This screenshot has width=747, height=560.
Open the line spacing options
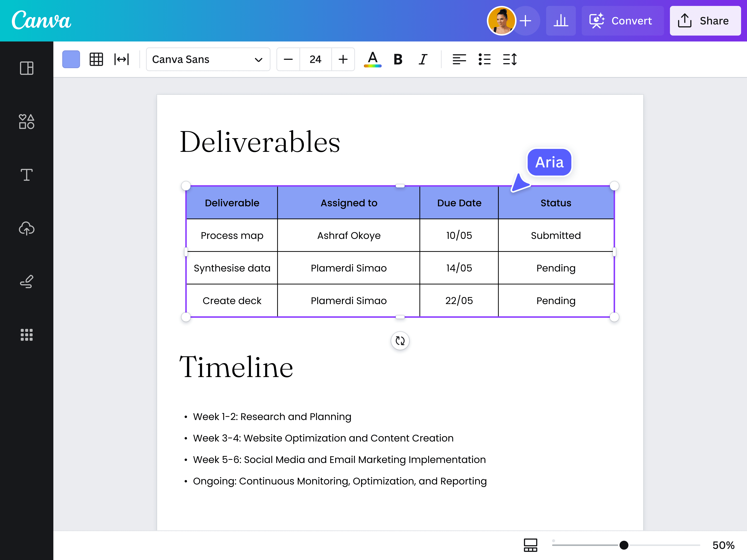[x=510, y=59]
